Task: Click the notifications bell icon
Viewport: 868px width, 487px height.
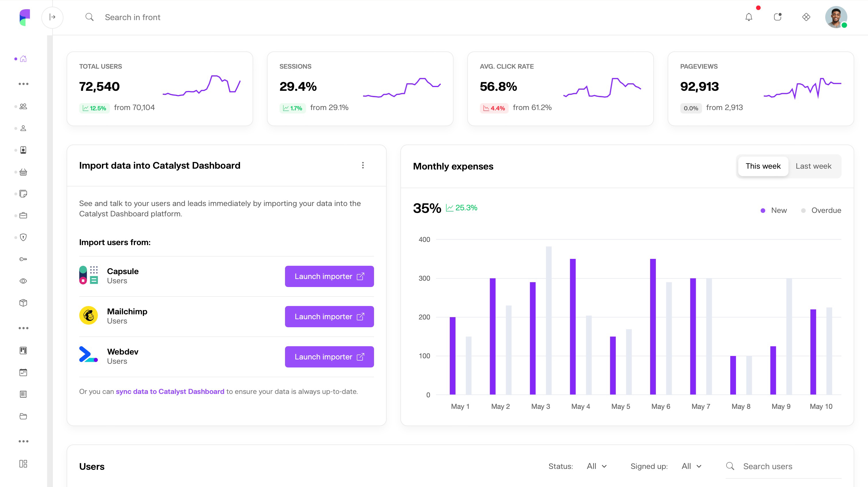Action: click(x=748, y=17)
